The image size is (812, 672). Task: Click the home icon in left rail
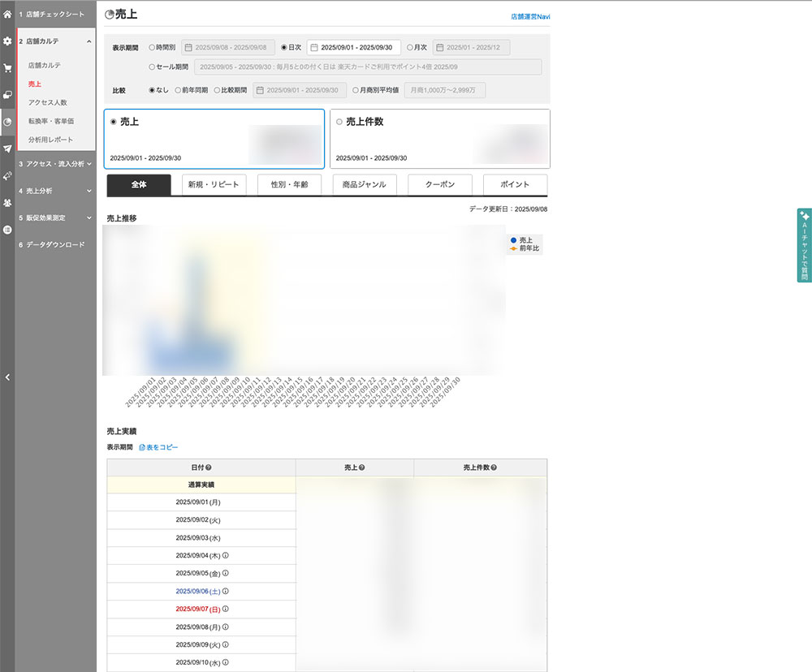point(7,15)
